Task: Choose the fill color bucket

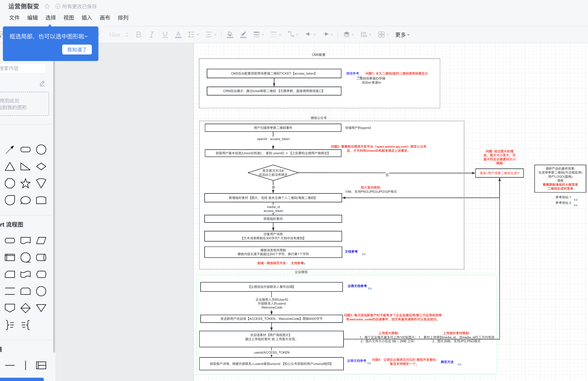Action: click(230, 35)
